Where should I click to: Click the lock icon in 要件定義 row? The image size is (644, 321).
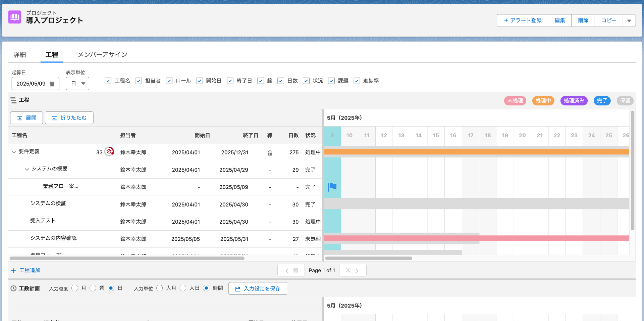coord(270,153)
